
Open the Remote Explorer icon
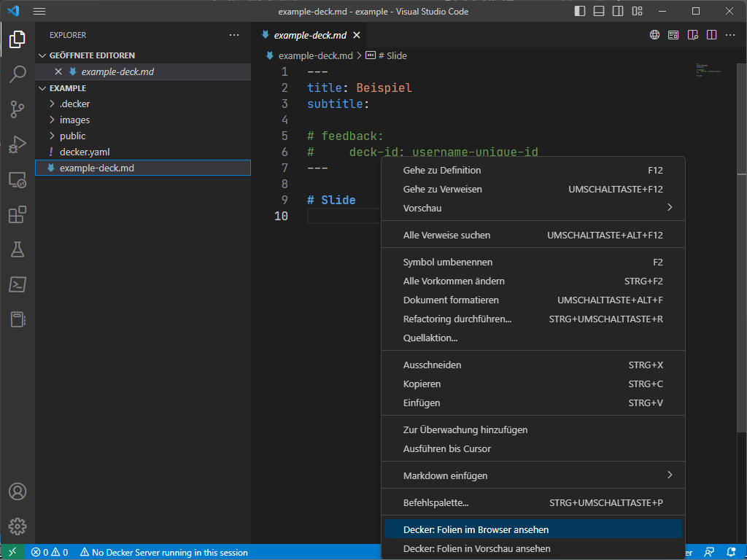pyautogui.click(x=17, y=179)
